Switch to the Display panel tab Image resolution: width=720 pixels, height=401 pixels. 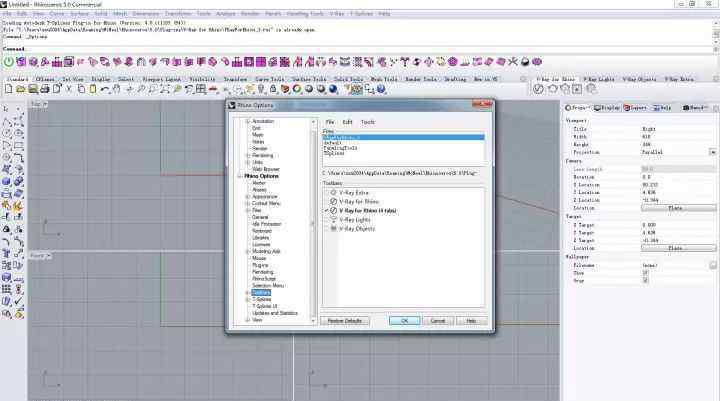pos(607,108)
